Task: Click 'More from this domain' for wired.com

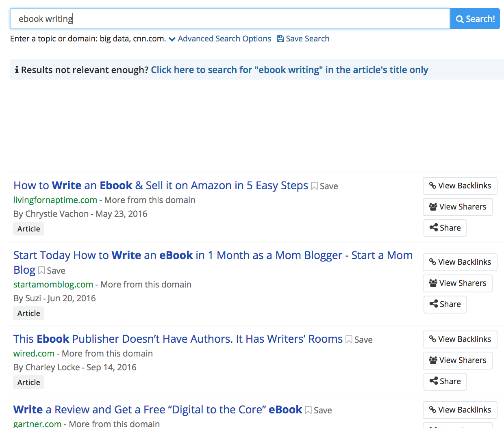Action: coord(107,353)
